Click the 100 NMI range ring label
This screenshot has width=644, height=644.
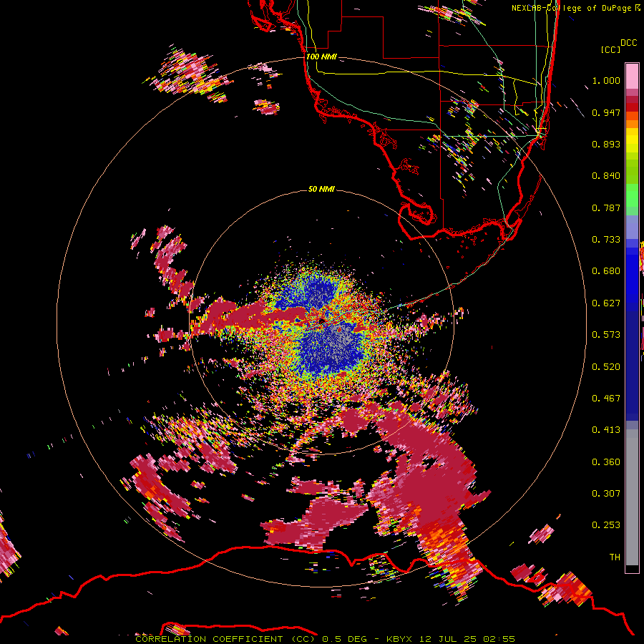[x=321, y=57]
